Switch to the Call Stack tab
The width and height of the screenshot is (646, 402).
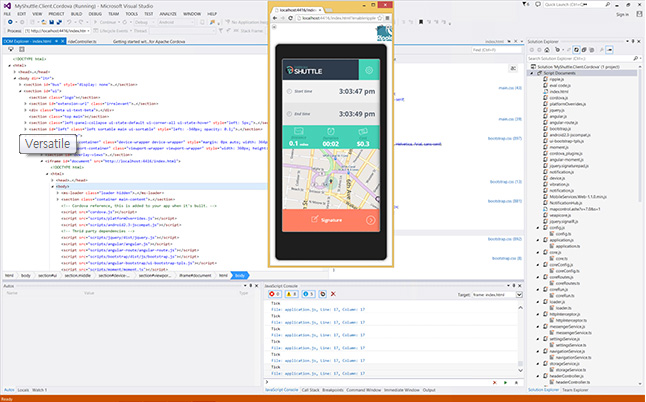tap(311, 390)
